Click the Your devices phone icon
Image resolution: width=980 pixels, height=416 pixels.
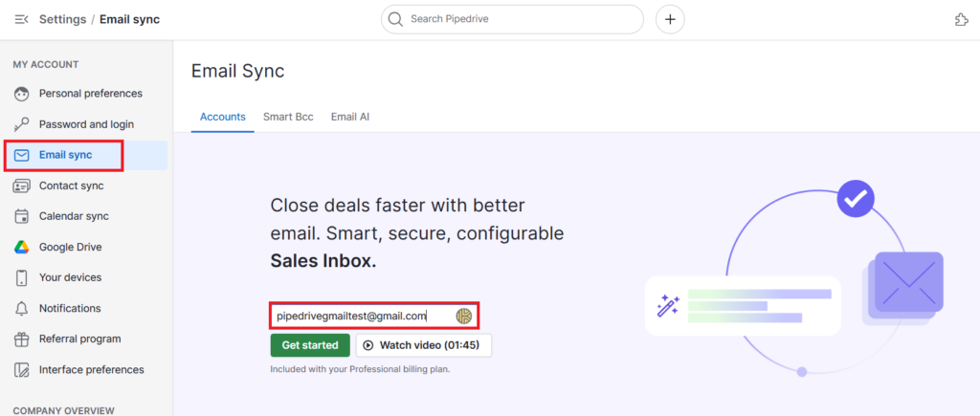point(22,277)
